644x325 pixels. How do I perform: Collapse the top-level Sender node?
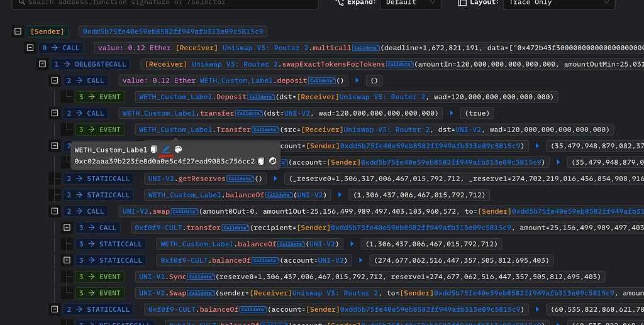click(16, 31)
